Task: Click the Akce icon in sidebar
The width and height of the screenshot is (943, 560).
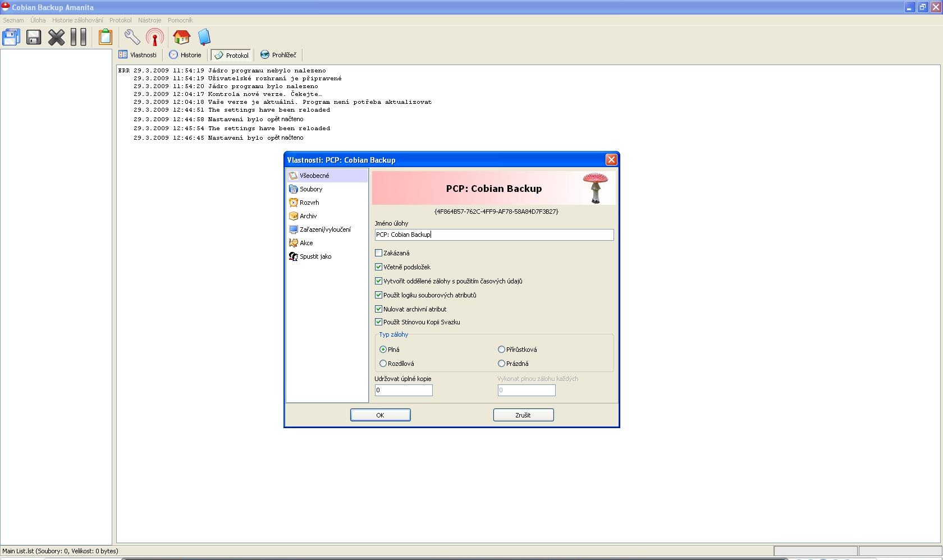Action: (x=293, y=243)
